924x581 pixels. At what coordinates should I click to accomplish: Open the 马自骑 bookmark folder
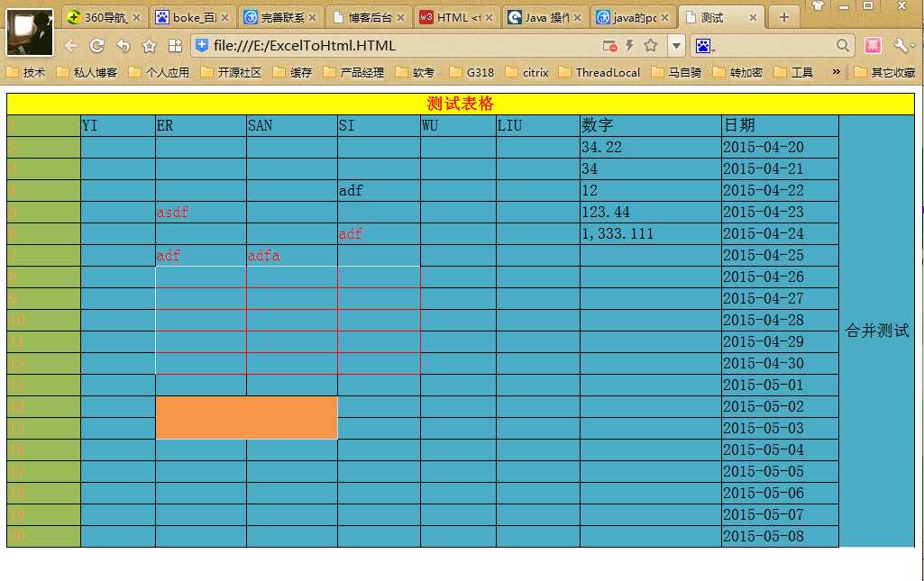(677, 72)
